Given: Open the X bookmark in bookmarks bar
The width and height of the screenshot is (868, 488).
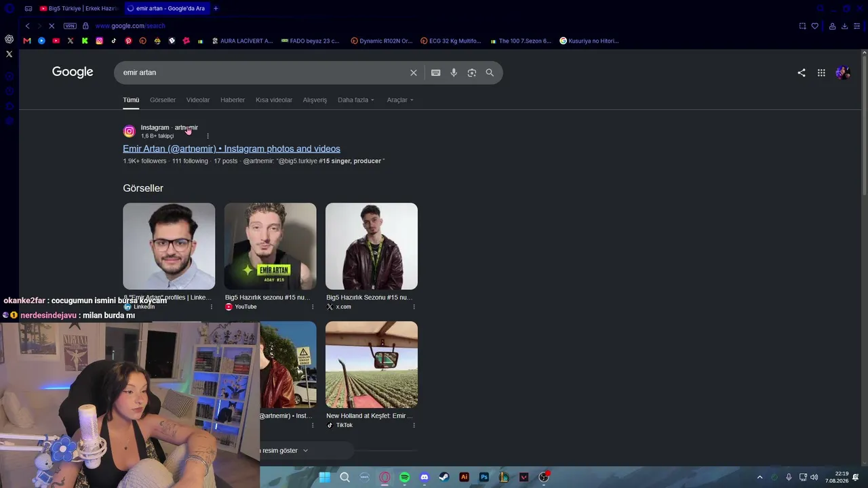Looking at the screenshot, I should (x=71, y=41).
